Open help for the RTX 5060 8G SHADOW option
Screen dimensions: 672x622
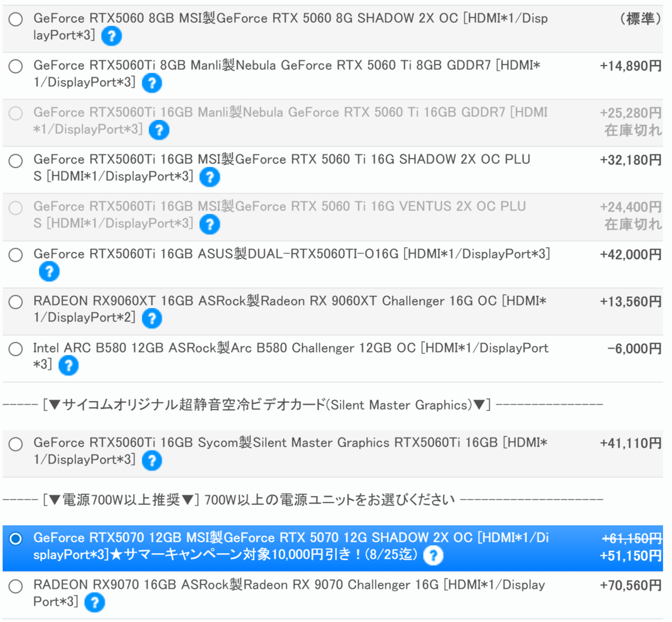[x=111, y=35]
